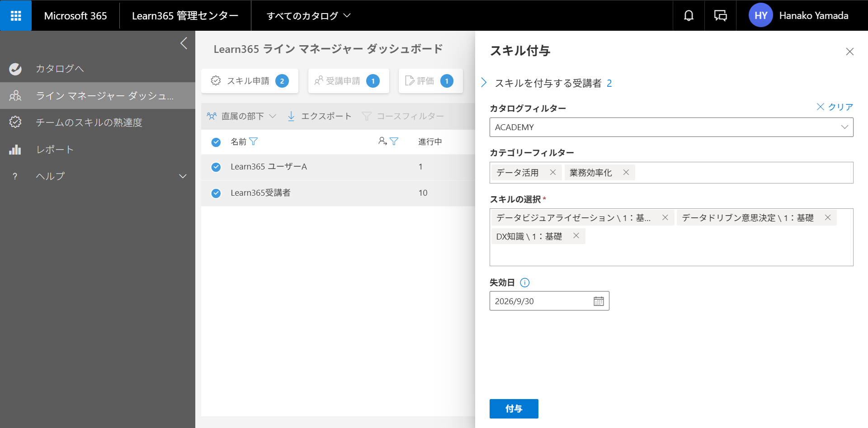Viewport: 868px width, 428px height.
Task: Uncheck Learn365 ユーザーA row
Action: click(216, 167)
